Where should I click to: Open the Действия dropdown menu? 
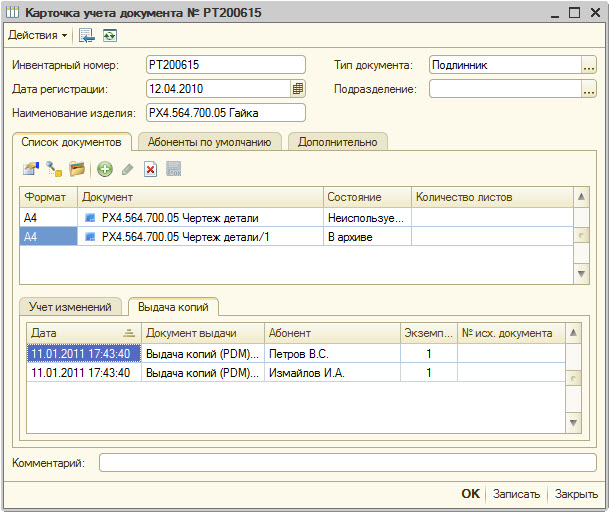[37, 35]
